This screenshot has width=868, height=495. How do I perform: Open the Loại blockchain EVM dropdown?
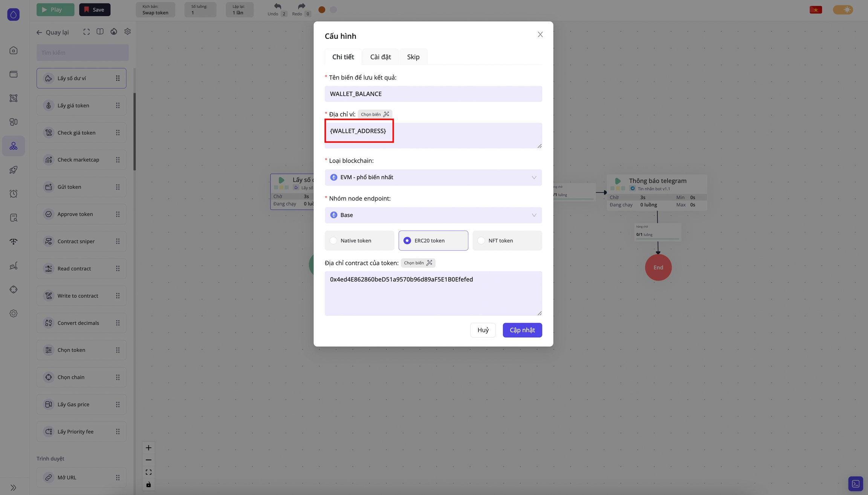pos(433,177)
